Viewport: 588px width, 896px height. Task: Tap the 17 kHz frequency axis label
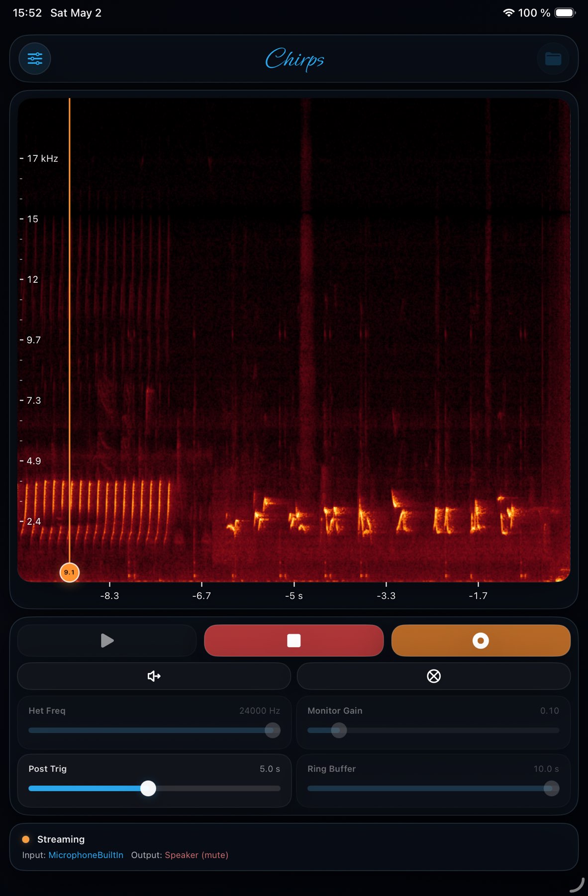[x=42, y=158]
